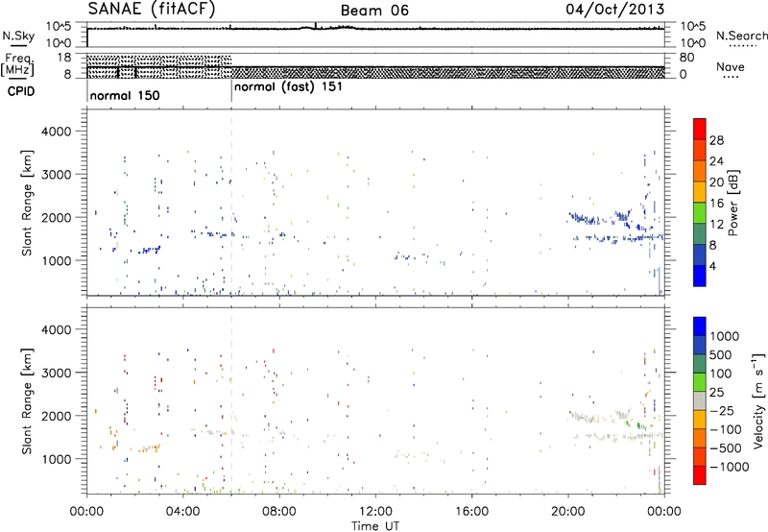
Task: Click the '-1000' tick on Velocity colorbar
Action: point(730,467)
